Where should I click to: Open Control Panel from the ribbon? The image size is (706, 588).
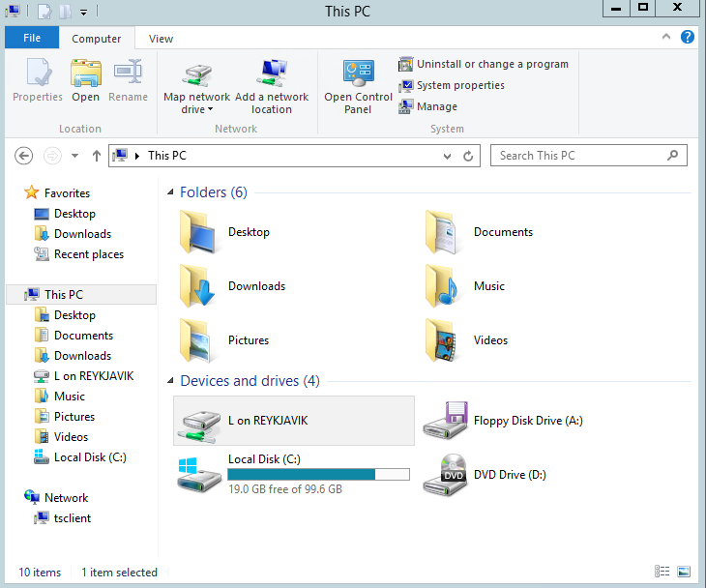tap(359, 86)
